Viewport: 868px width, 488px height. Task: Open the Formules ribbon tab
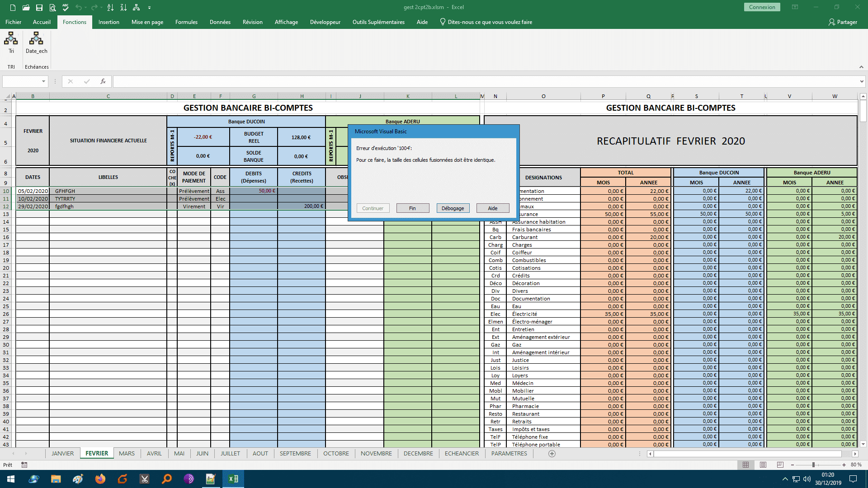(186, 22)
